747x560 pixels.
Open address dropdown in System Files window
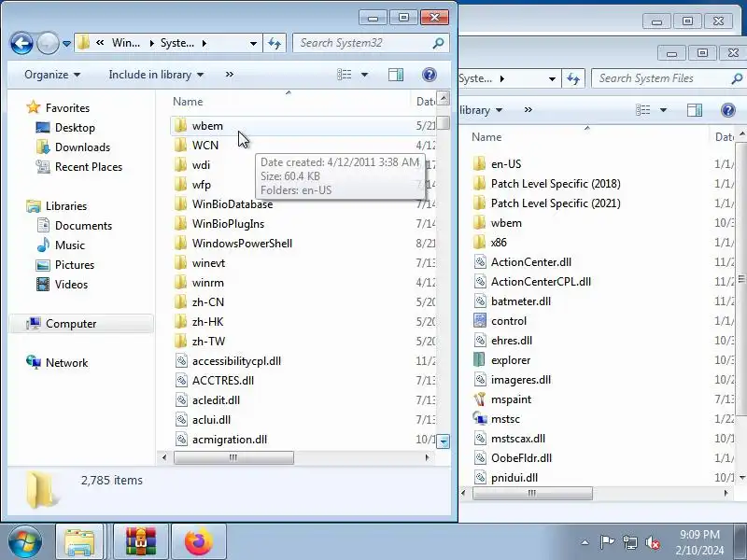click(552, 79)
